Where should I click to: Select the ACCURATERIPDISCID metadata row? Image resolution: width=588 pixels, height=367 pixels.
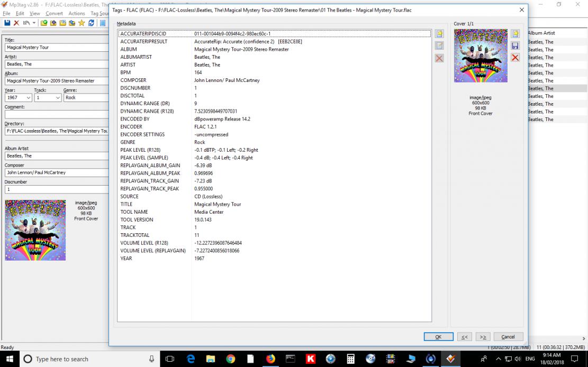point(275,34)
